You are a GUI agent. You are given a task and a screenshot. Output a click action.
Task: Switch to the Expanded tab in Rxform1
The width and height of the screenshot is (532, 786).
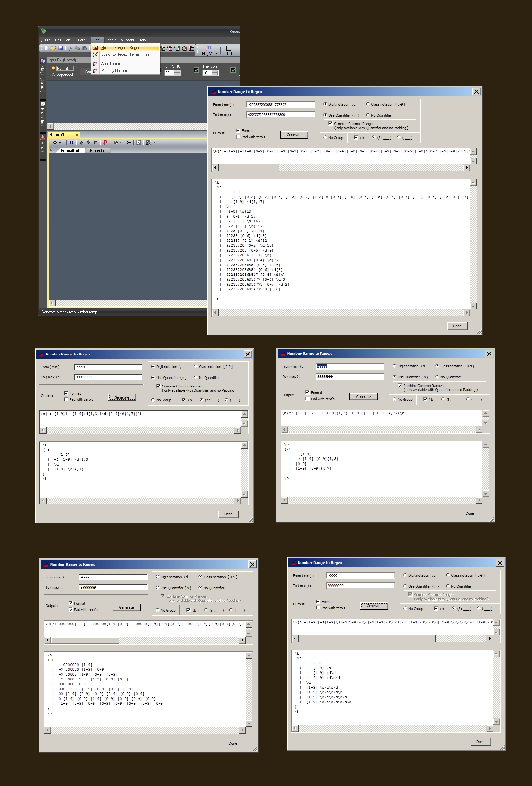tap(98, 151)
